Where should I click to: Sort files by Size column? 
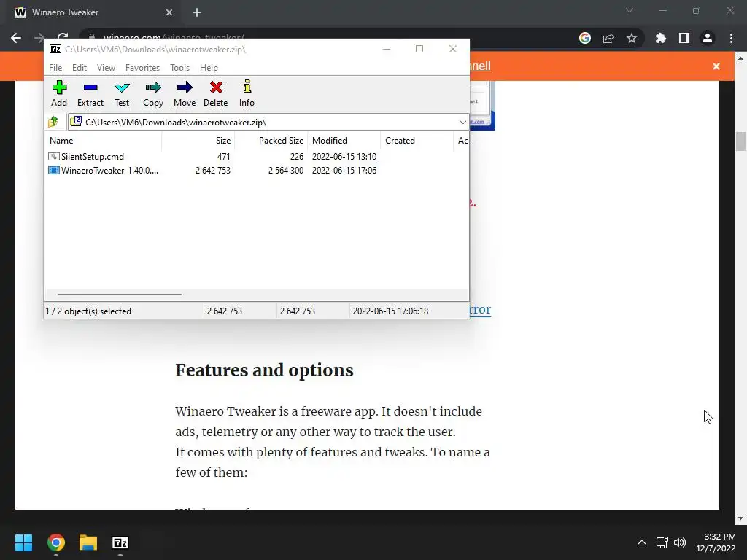click(x=198, y=141)
